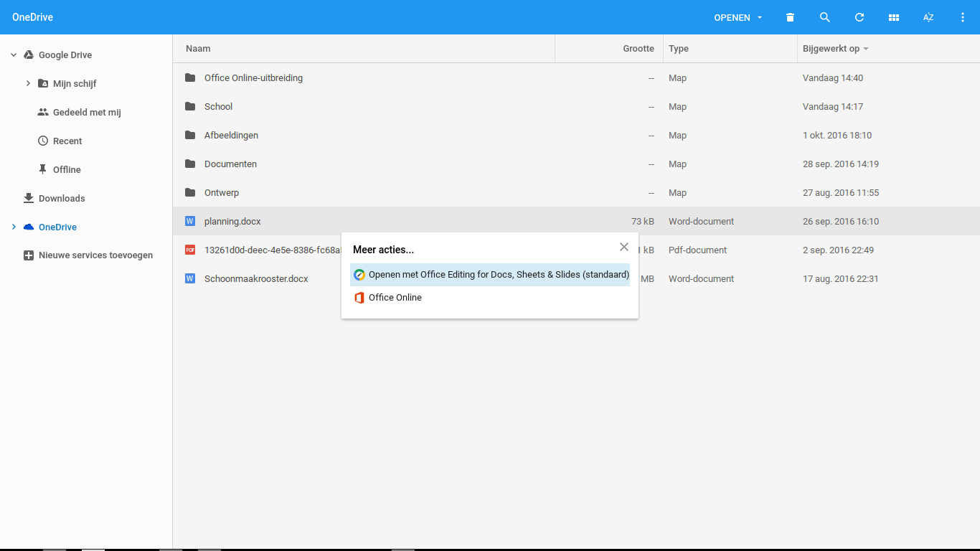The width and height of the screenshot is (980, 551).
Task: Open the three-dot overflow menu
Action: coord(963,17)
